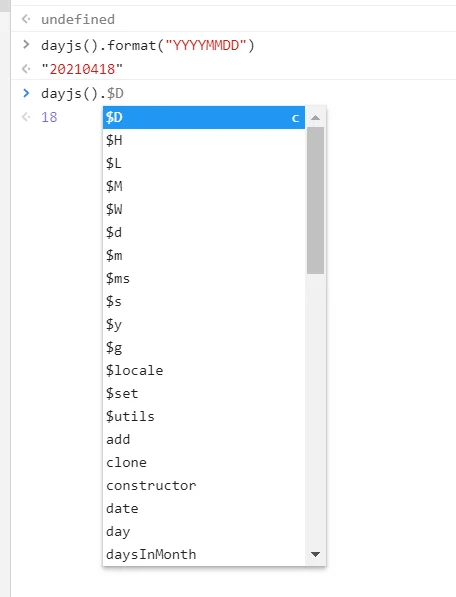
Task: Choose the $utils suggestion
Action: pyautogui.click(x=204, y=417)
